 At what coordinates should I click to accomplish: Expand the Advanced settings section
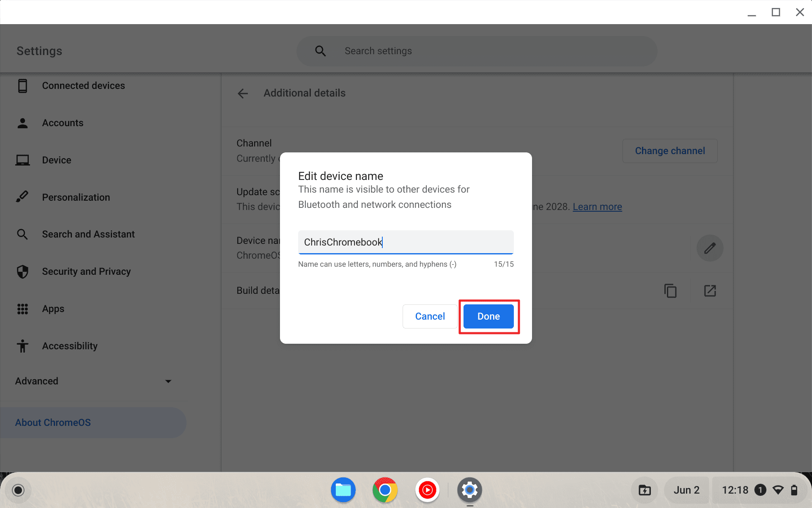(93, 381)
